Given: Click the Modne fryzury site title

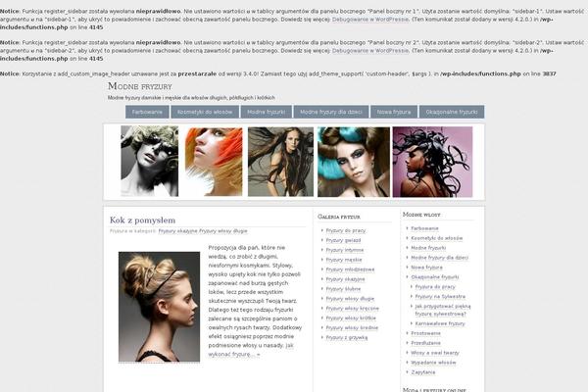Looking at the screenshot, I should tap(140, 86).
